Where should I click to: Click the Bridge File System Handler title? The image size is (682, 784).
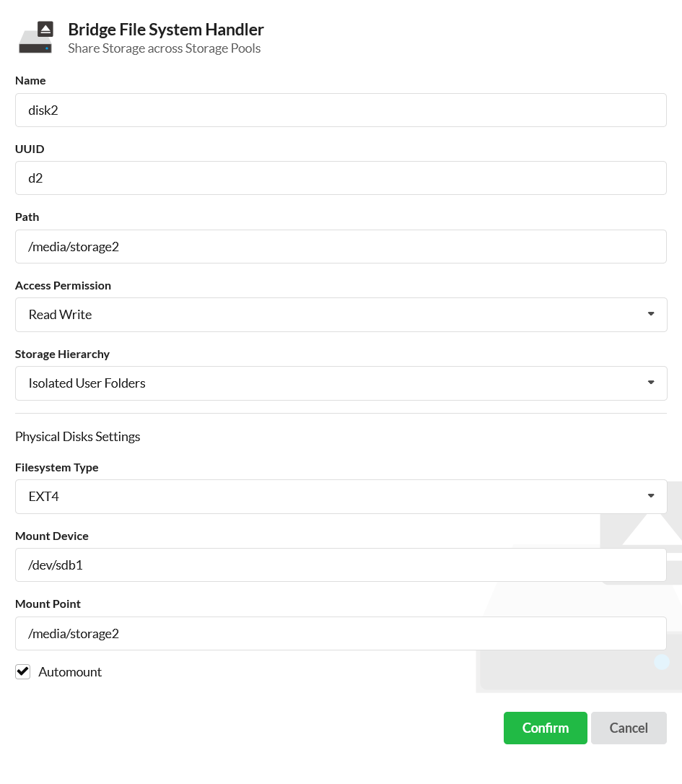coord(165,30)
